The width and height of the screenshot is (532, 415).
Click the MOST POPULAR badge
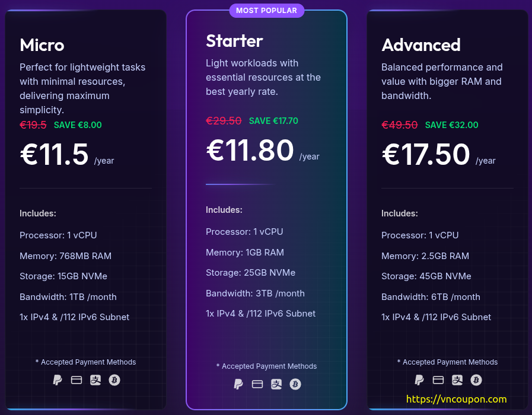pos(267,11)
